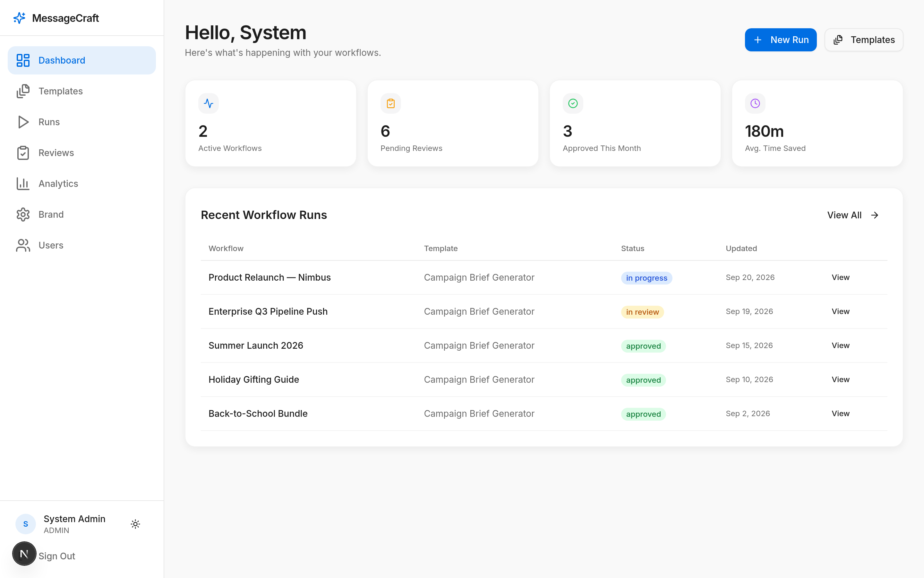Viewport: 924px width, 578px height.
Task: Click the Holiday Gifting Guide name
Action: click(x=253, y=380)
